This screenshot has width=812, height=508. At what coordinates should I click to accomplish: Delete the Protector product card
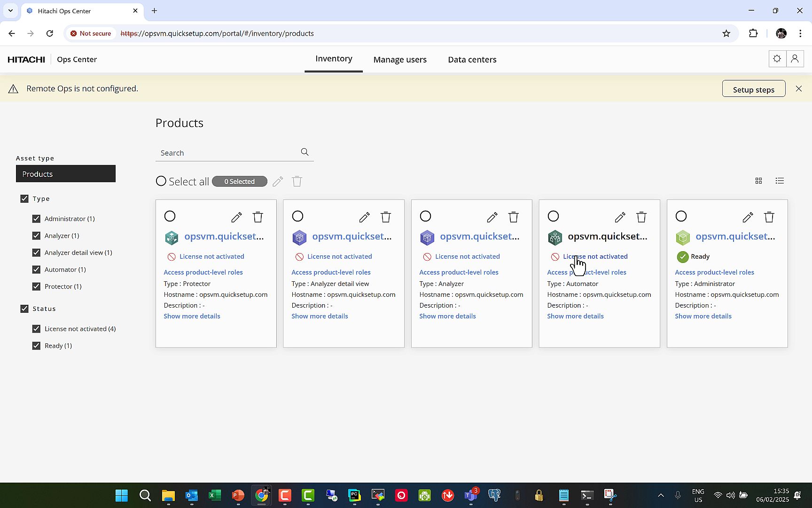258,217
